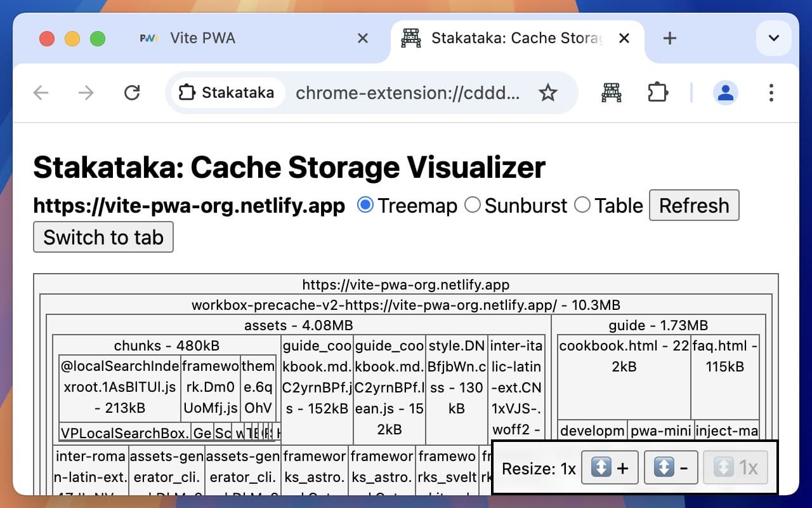Increase treemap size with Resize plus button
Image resolution: width=812 pixels, height=508 pixels.
pyautogui.click(x=609, y=468)
